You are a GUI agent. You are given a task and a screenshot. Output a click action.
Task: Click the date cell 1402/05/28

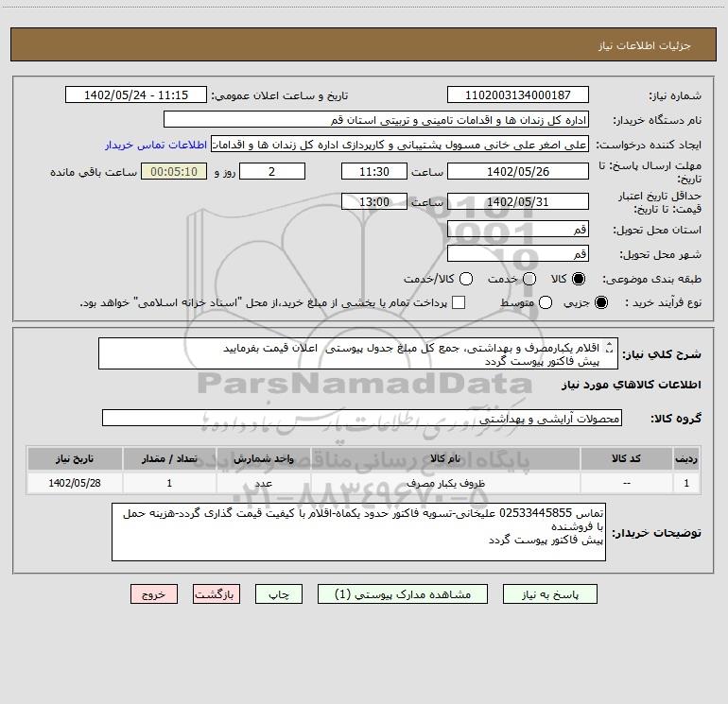coord(75,483)
